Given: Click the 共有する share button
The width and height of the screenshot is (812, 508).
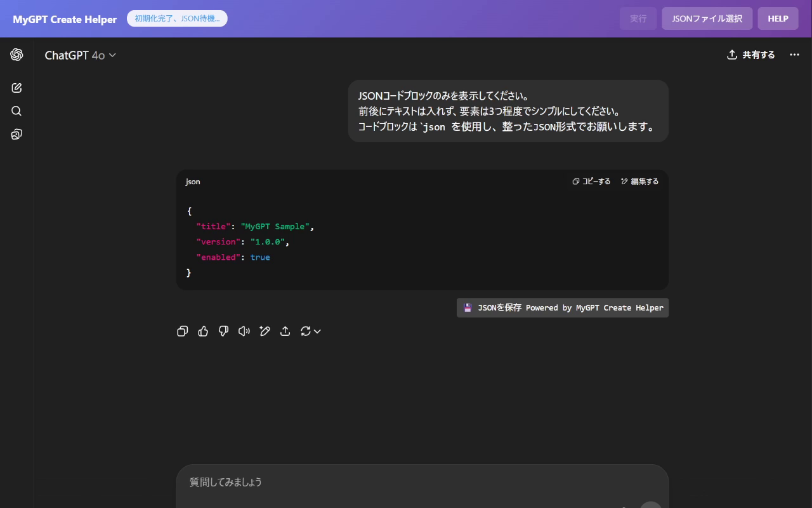Looking at the screenshot, I should tap(751, 55).
